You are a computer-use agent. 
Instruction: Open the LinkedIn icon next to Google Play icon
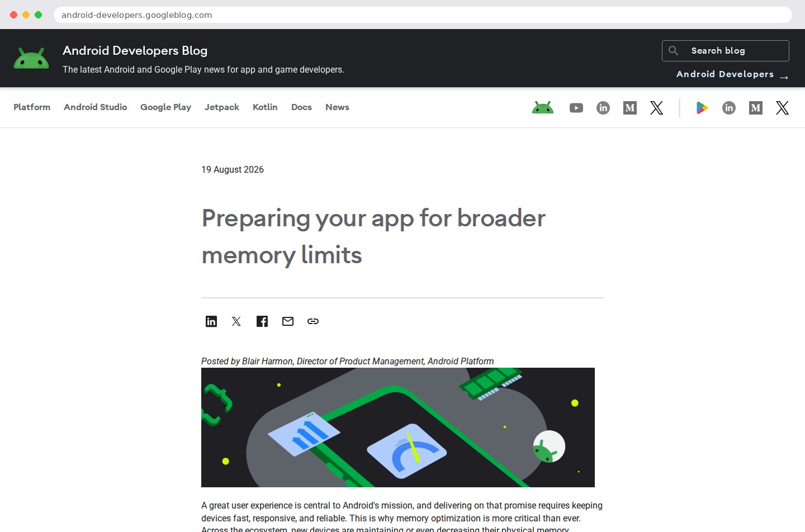pos(729,108)
